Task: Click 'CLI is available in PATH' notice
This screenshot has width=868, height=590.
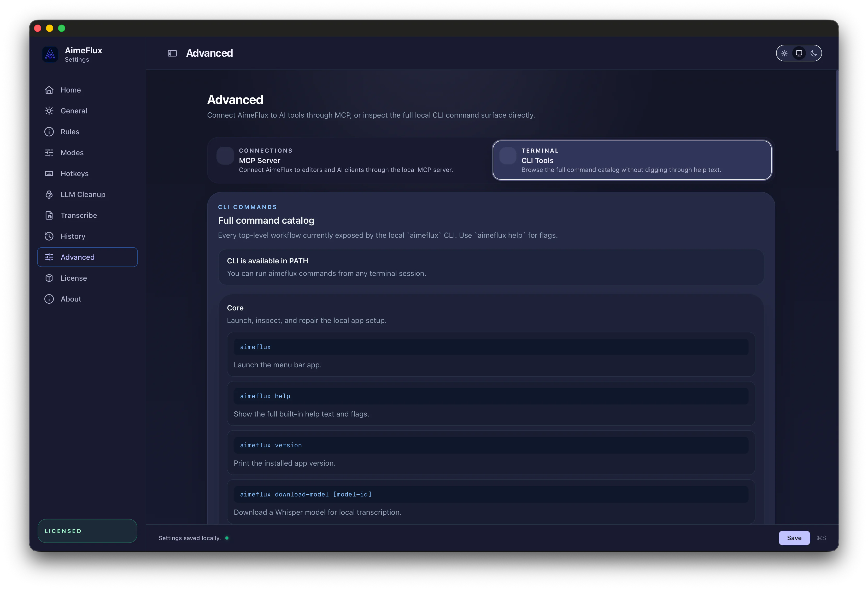Action: click(491, 267)
